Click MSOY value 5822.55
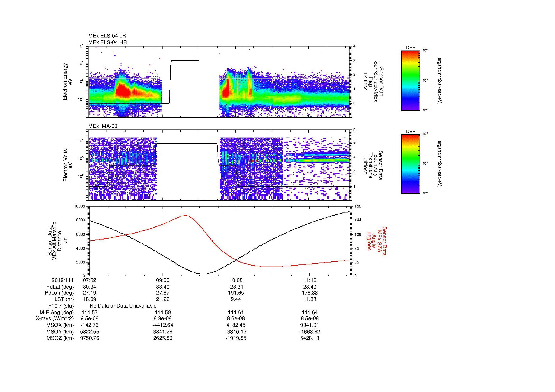Viewport: 555px width, 392px height. click(x=89, y=332)
